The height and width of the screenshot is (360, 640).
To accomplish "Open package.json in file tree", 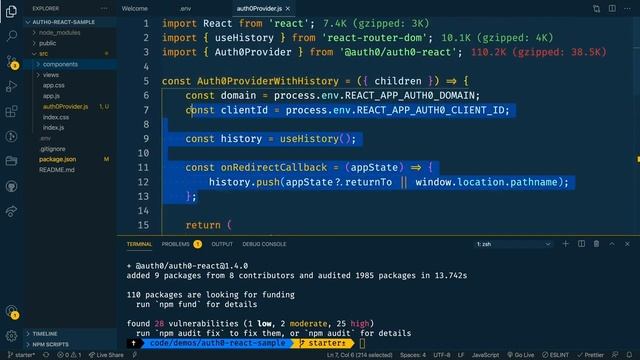I will 57,160.
